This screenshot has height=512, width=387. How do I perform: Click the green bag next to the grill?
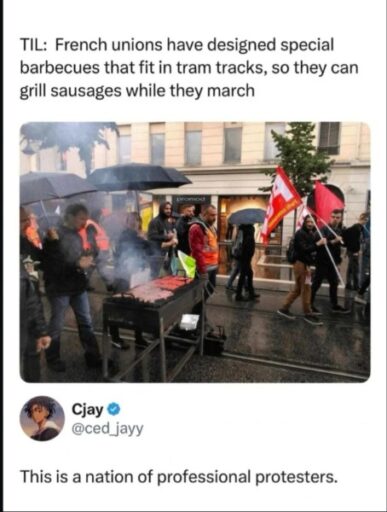(x=186, y=263)
